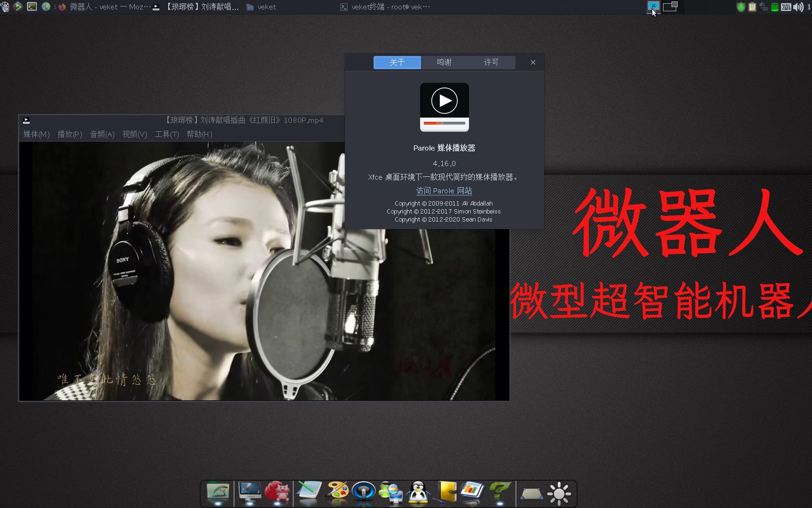Open the clipboard manager tray icon
The width and height of the screenshot is (812, 508).
click(x=752, y=7)
